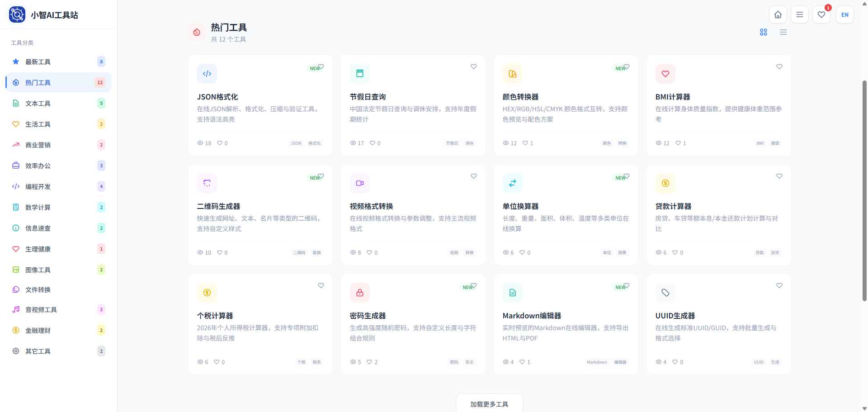Viewport: 868px width, 412px height.
Task: Switch language with the EN button
Action: (845, 14)
